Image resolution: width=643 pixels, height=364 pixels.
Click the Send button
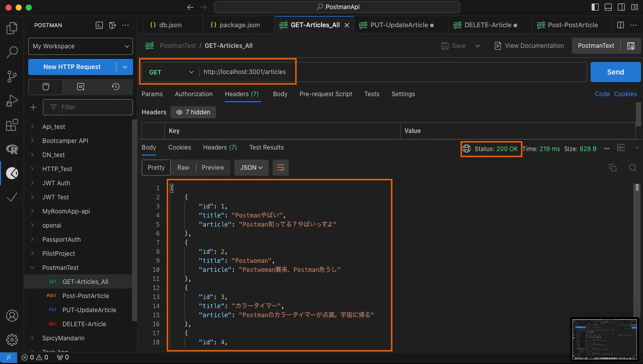coord(616,72)
